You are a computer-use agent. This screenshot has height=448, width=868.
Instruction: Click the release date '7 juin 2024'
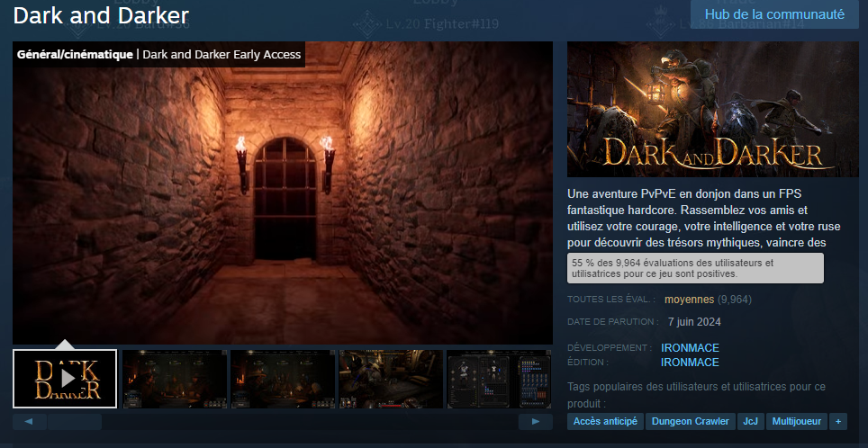point(694,322)
